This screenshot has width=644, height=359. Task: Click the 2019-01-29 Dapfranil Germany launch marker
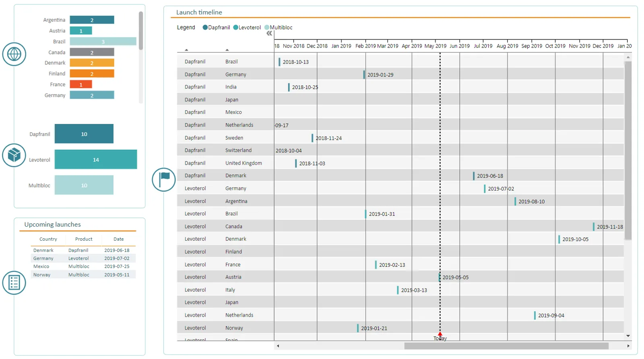click(364, 74)
